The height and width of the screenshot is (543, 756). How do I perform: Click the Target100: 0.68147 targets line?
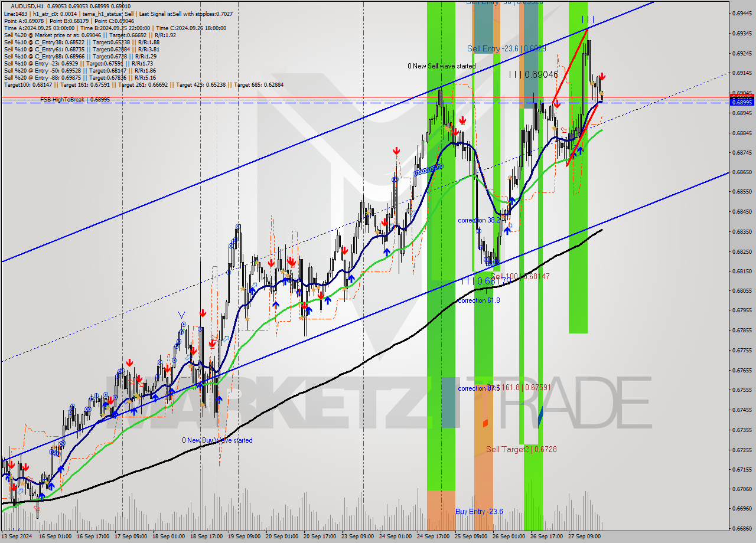[x=144, y=84]
